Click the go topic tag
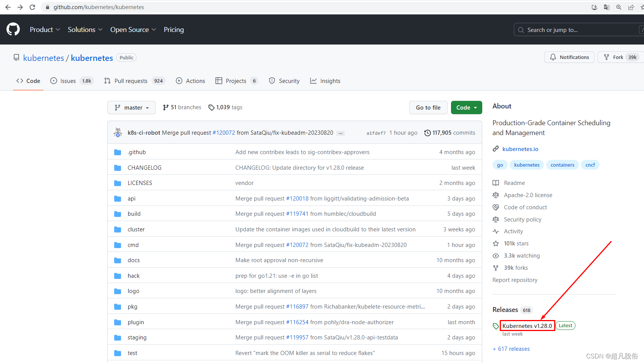 500,165
